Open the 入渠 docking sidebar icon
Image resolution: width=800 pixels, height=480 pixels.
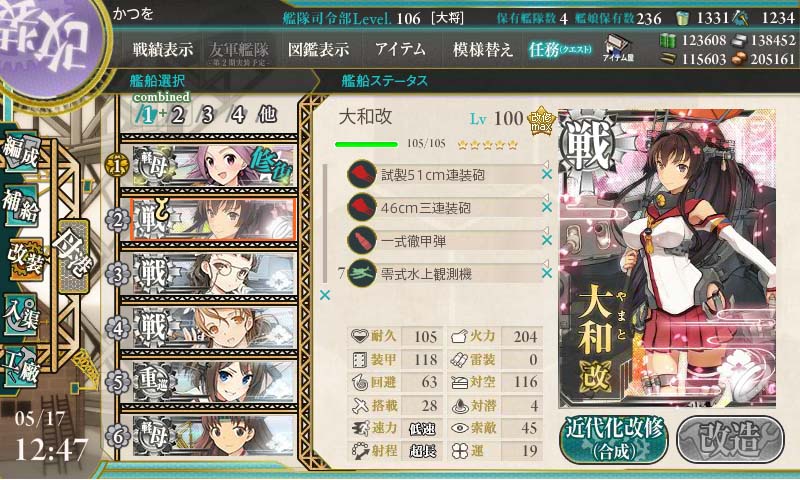(x=20, y=315)
